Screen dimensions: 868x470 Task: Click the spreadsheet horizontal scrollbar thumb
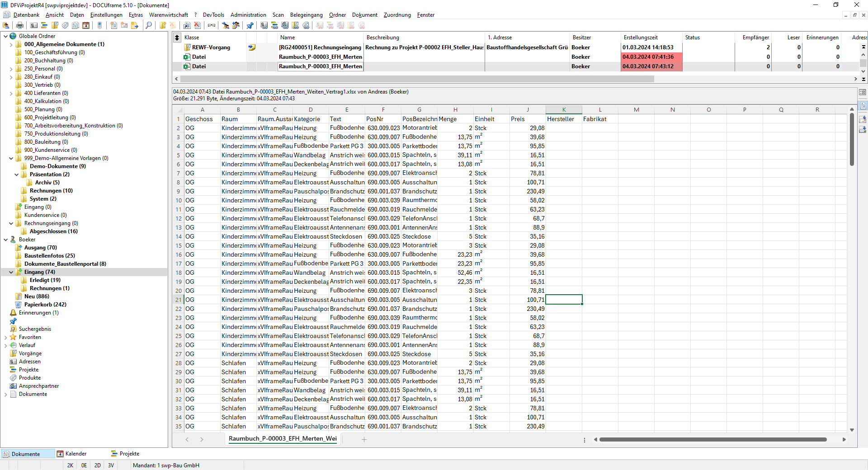pos(713,439)
